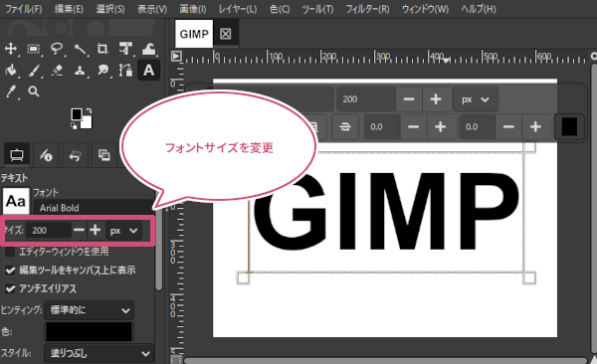Select the Paintbrush tool
This screenshot has height=364, width=597.
[x=34, y=70]
